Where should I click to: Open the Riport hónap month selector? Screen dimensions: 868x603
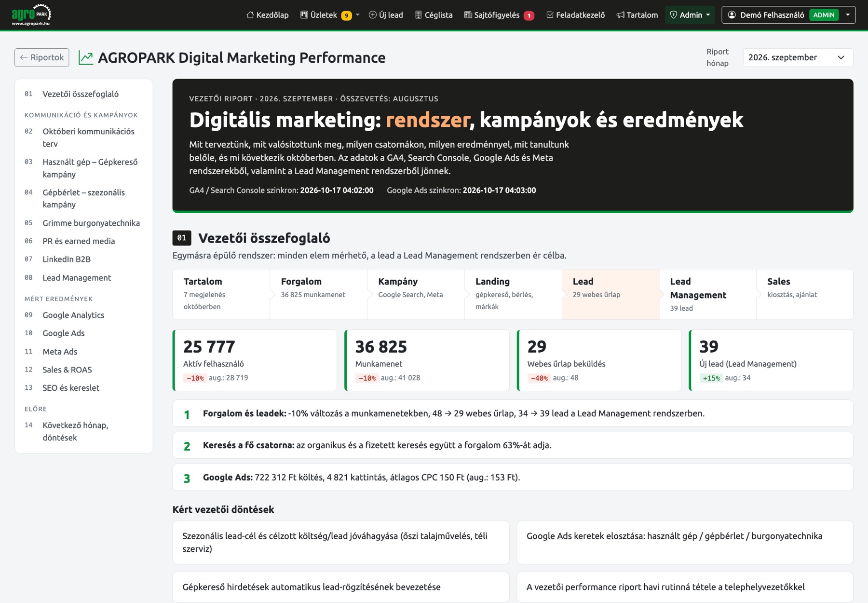(x=798, y=57)
